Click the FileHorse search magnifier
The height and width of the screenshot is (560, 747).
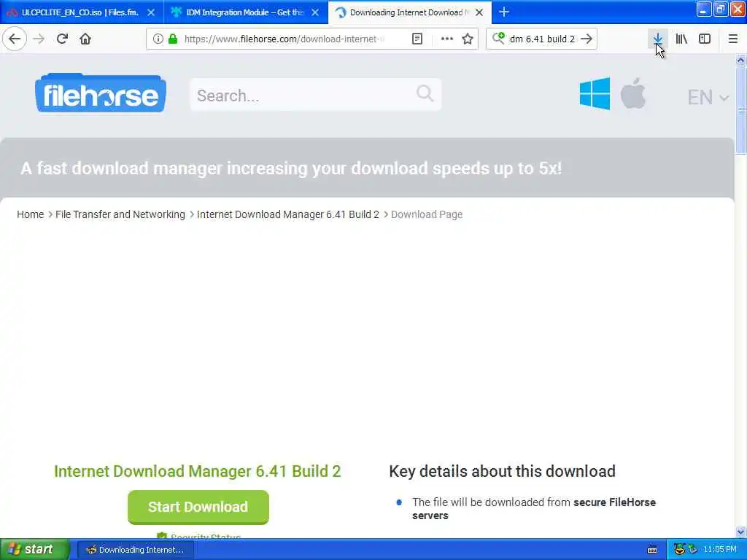coord(425,93)
